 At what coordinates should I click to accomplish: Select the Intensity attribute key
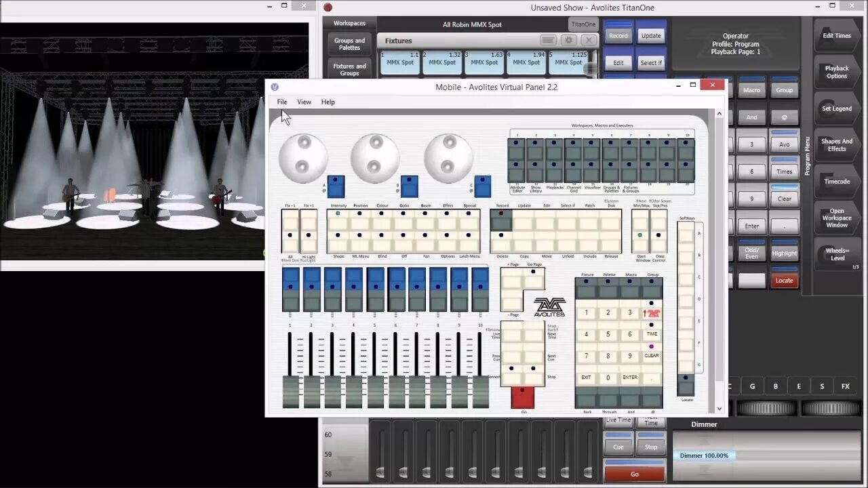tap(338, 220)
